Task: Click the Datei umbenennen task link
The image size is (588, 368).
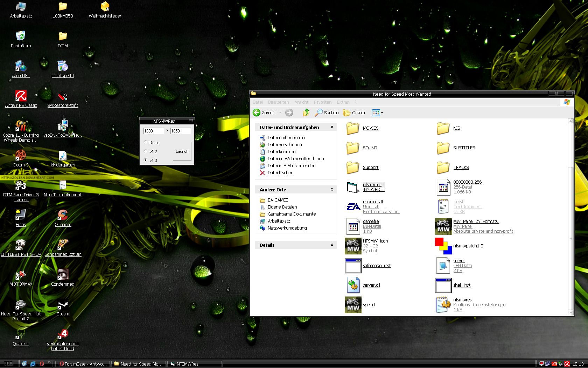Action: pos(286,138)
